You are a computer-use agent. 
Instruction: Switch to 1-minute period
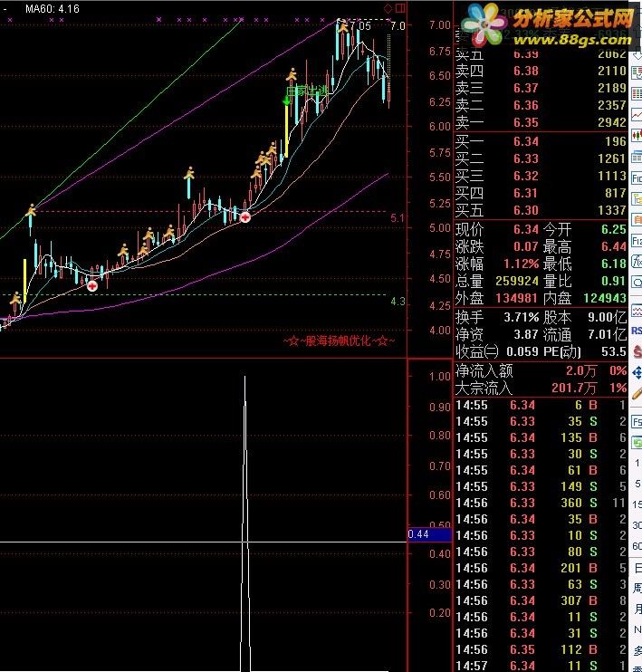pyautogui.click(x=637, y=464)
